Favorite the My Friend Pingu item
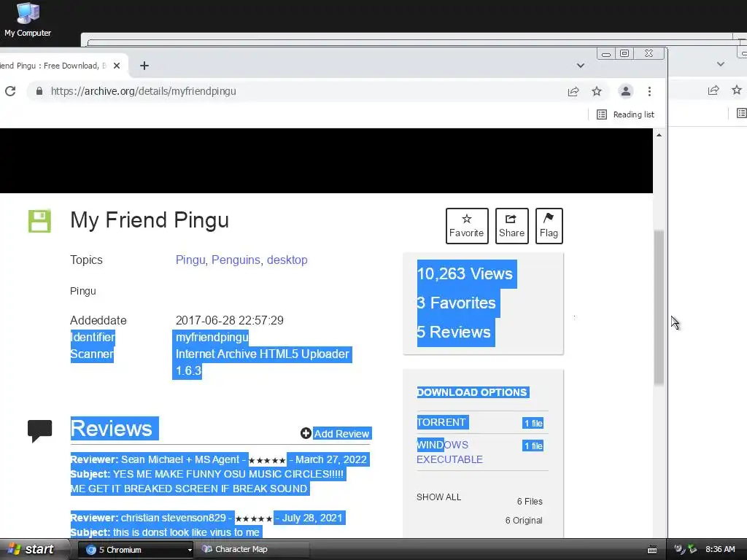747x560 pixels. pos(467,226)
